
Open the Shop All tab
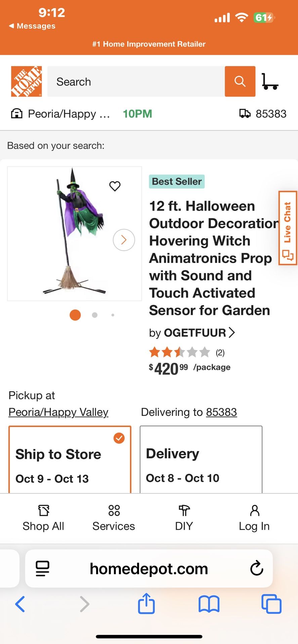click(x=43, y=518)
